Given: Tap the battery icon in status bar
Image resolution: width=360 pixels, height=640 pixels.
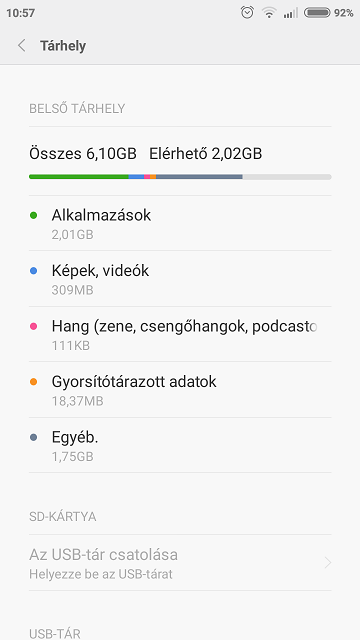Looking at the screenshot, I should (317, 13).
